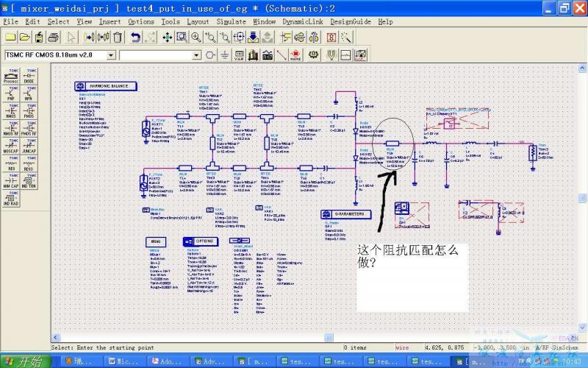
Task: Click the "A/RF SimSchem" status text
Action: (557, 347)
